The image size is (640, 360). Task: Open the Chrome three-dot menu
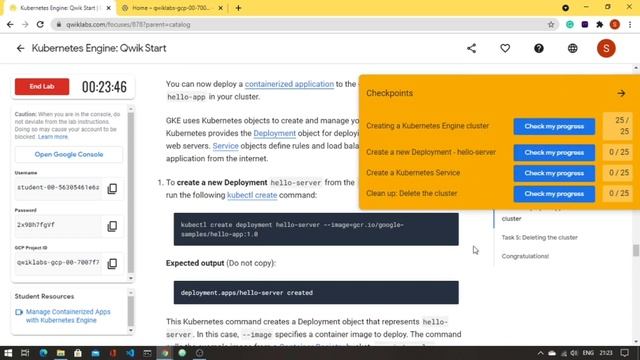pyautogui.click(x=630, y=24)
